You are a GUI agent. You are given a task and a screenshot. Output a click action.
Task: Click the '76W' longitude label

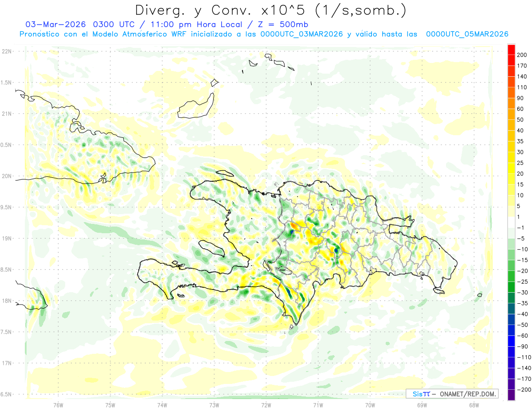click(x=58, y=405)
